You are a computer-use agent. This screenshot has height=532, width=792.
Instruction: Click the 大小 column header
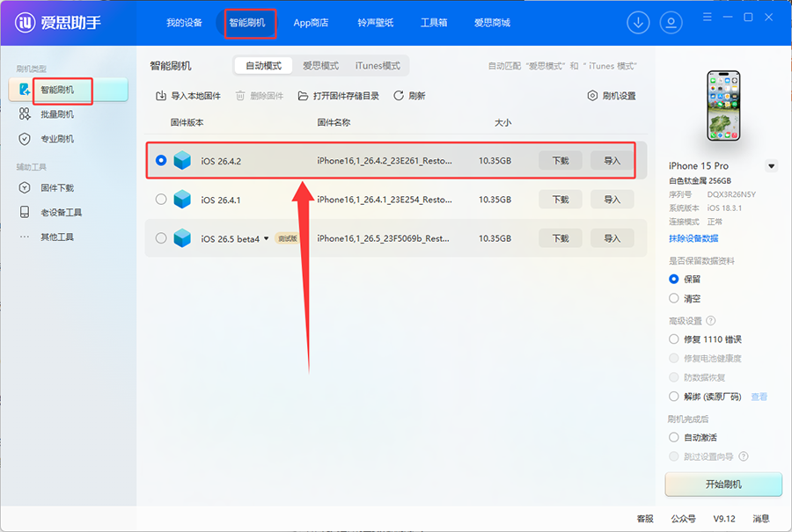pos(502,122)
